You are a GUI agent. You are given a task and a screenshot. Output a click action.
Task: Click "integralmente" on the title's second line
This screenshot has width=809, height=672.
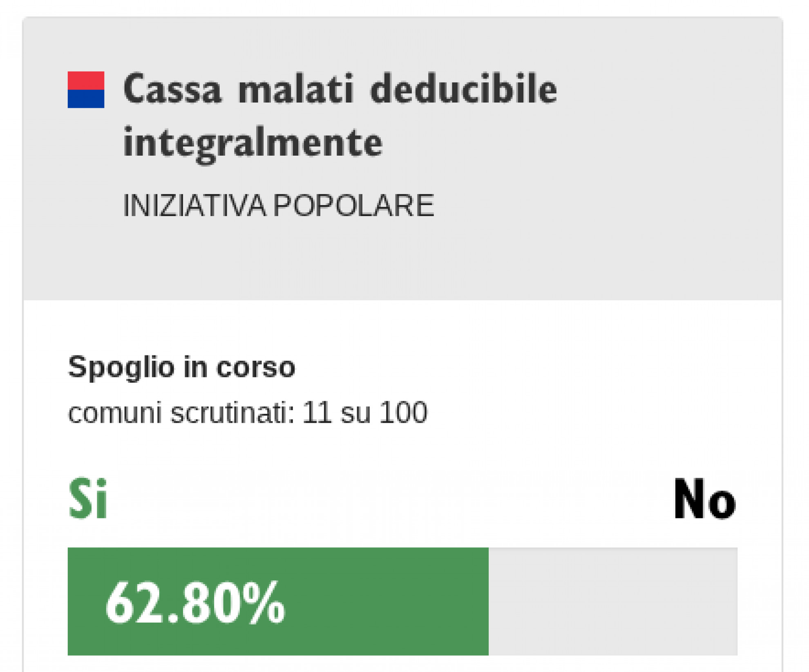[x=253, y=143]
